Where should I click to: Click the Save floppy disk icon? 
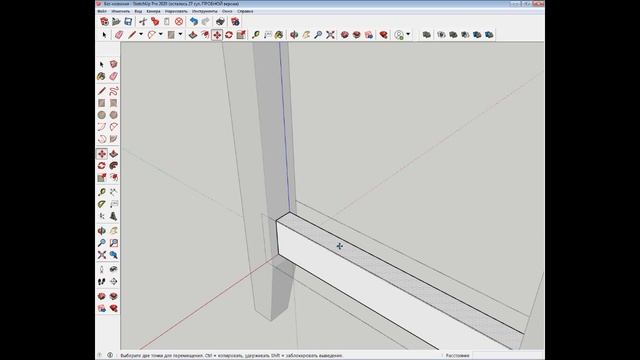[x=128, y=22]
